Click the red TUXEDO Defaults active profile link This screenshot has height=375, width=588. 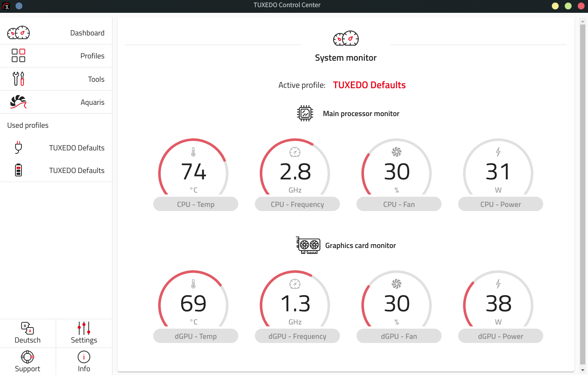(369, 85)
